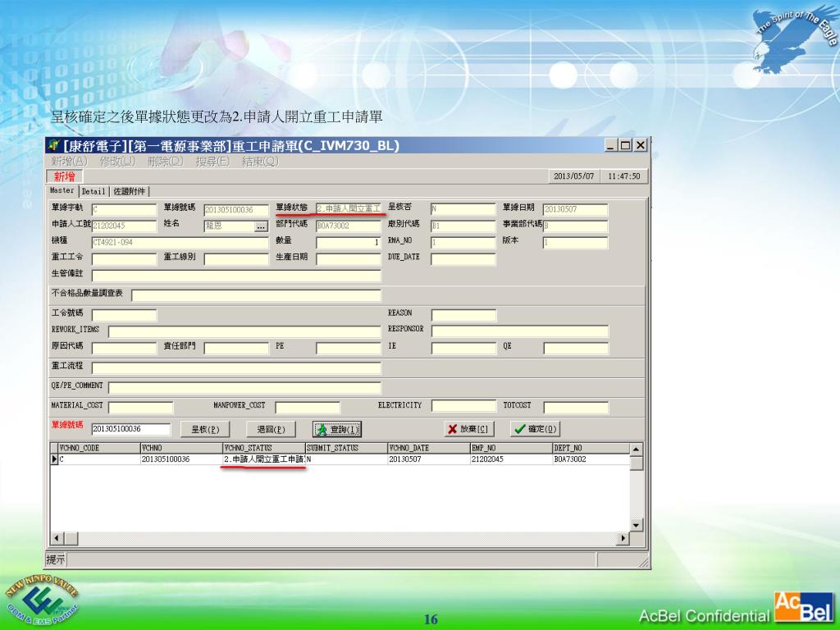Open the 結束(Q) menu
The image size is (840, 630).
260,162
